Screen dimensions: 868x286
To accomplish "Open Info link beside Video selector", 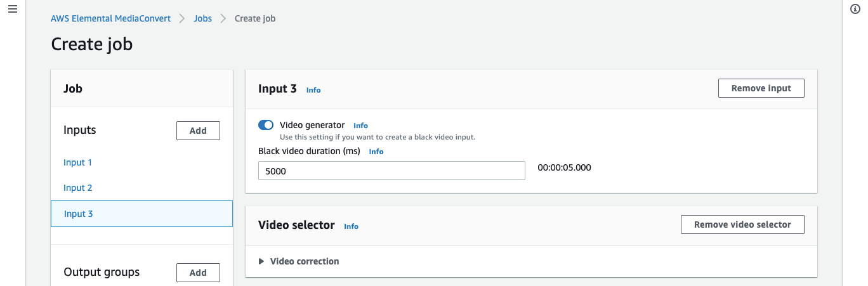I will pos(351,226).
